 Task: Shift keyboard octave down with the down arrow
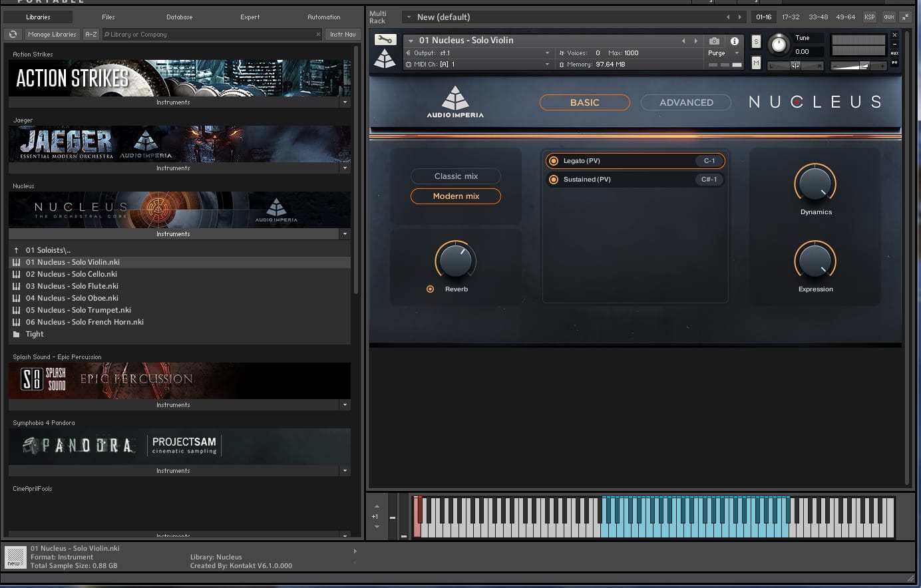pos(377,527)
